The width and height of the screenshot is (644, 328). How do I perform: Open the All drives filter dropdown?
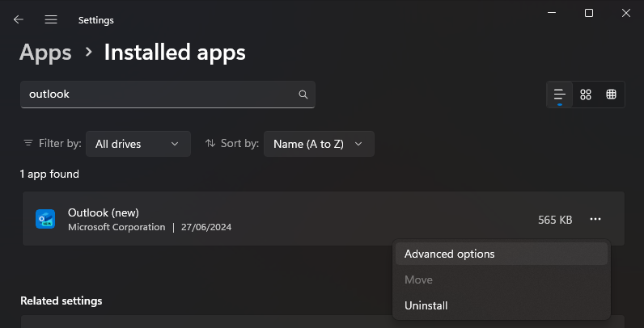click(138, 144)
